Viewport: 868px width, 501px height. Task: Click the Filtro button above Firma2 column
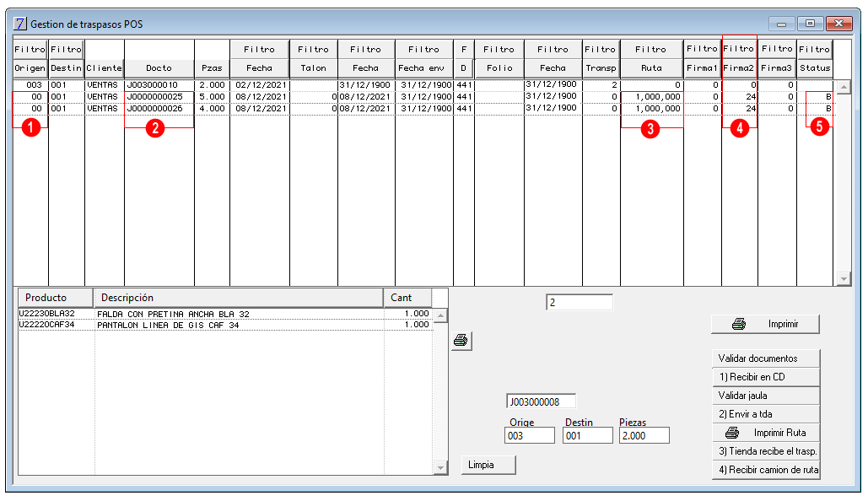click(x=739, y=49)
